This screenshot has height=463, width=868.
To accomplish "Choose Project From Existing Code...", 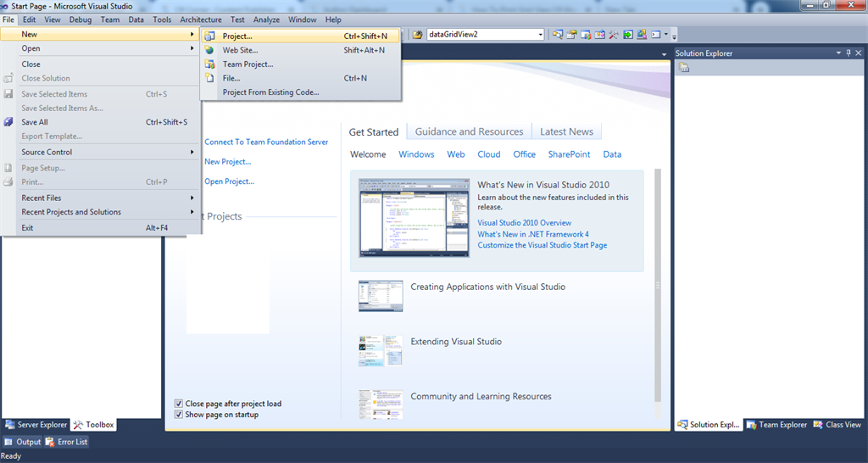I will point(301,92).
